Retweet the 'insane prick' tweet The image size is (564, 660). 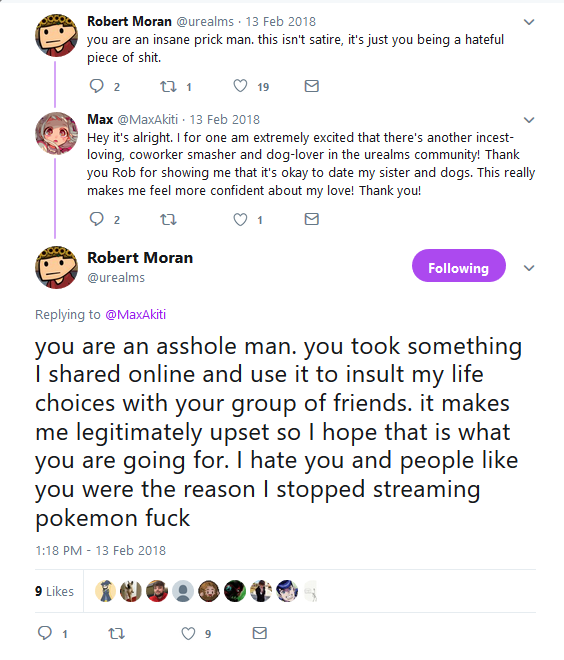tap(168, 87)
